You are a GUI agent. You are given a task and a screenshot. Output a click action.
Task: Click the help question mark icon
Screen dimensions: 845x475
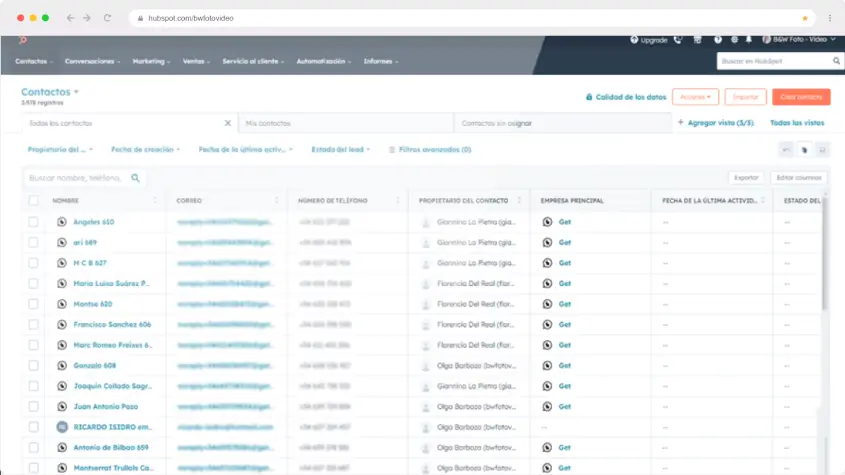[718, 40]
